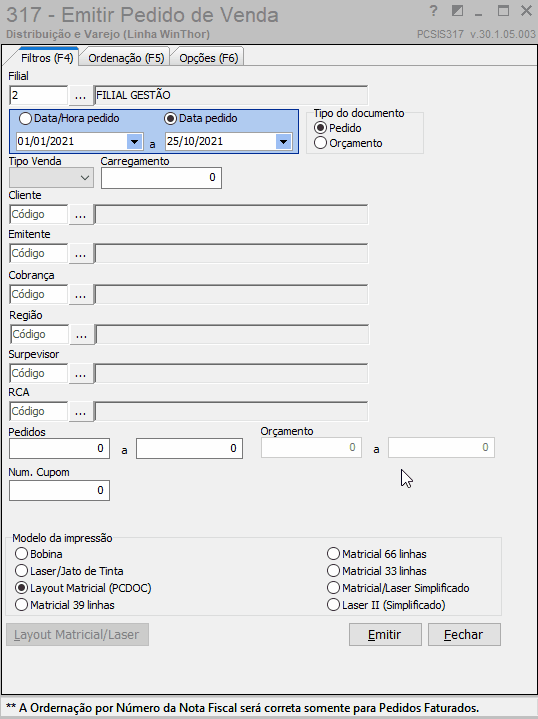Open RCA search ellipsis button
This screenshot has height=719, width=538.
(80, 411)
